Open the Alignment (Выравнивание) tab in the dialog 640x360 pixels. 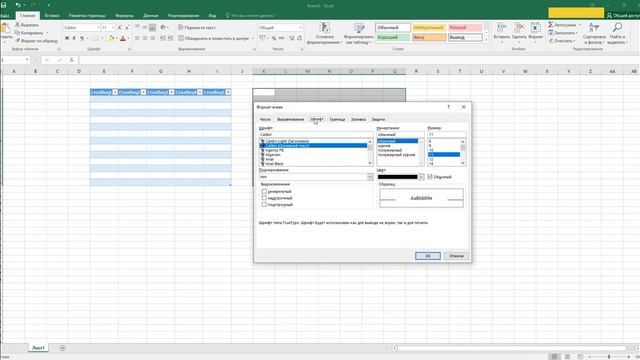(x=290, y=119)
